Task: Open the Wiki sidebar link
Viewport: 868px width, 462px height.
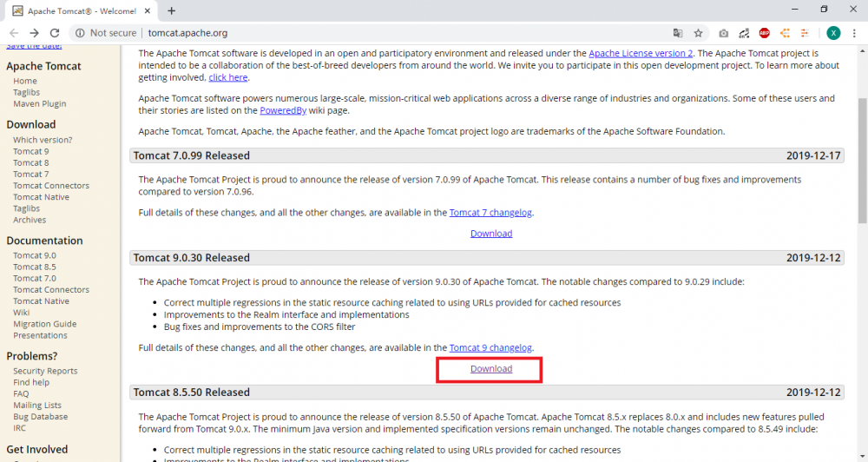Action: click(x=21, y=313)
